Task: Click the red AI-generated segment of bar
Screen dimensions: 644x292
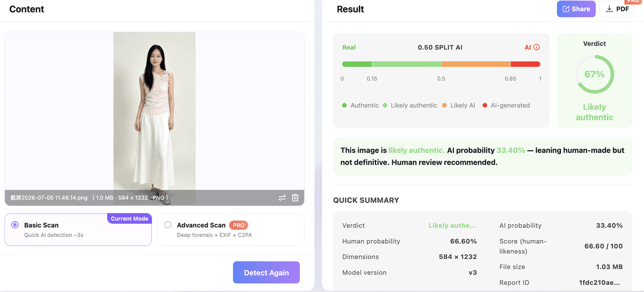Action: pyautogui.click(x=525, y=64)
